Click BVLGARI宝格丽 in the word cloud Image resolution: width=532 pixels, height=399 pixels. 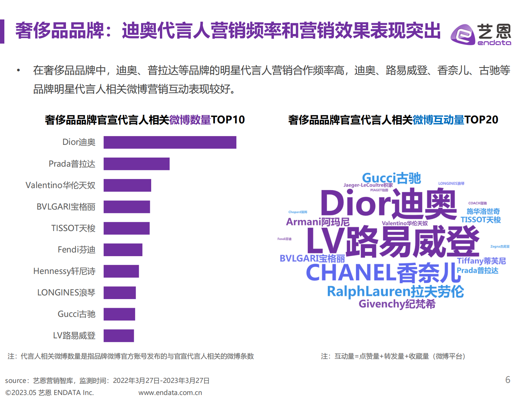click(312, 258)
